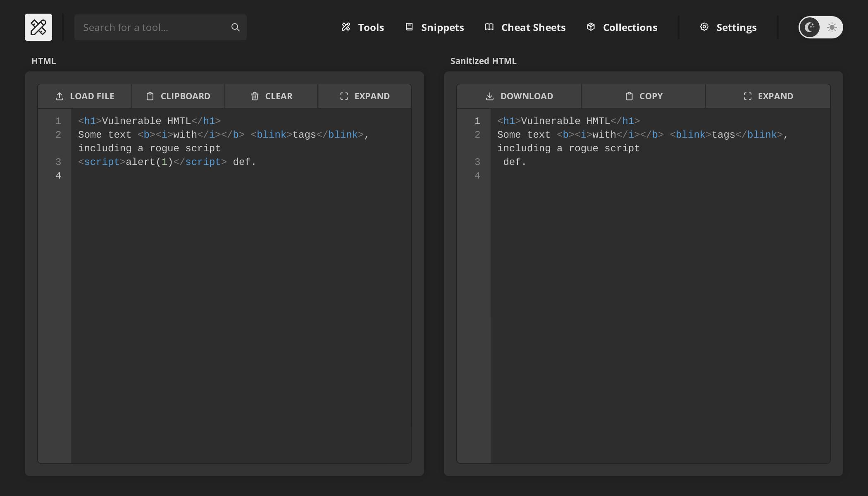
Task: Open Settings
Action: [x=728, y=27]
